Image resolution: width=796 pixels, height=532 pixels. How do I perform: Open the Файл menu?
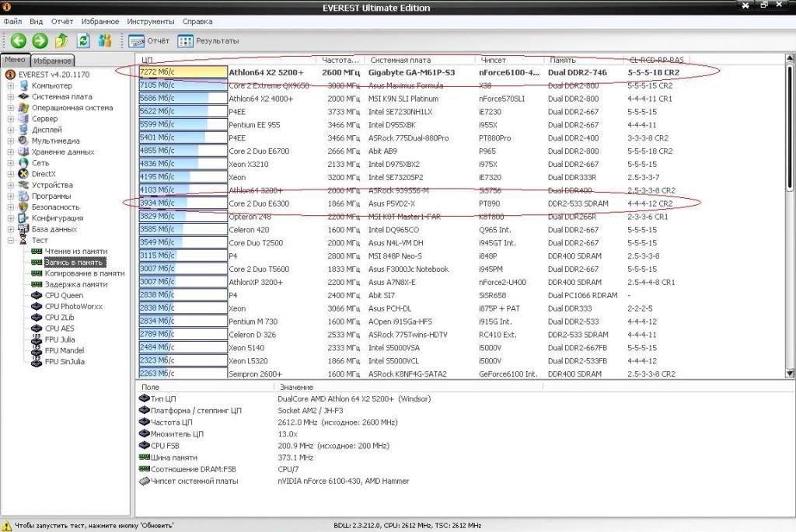pos(12,21)
